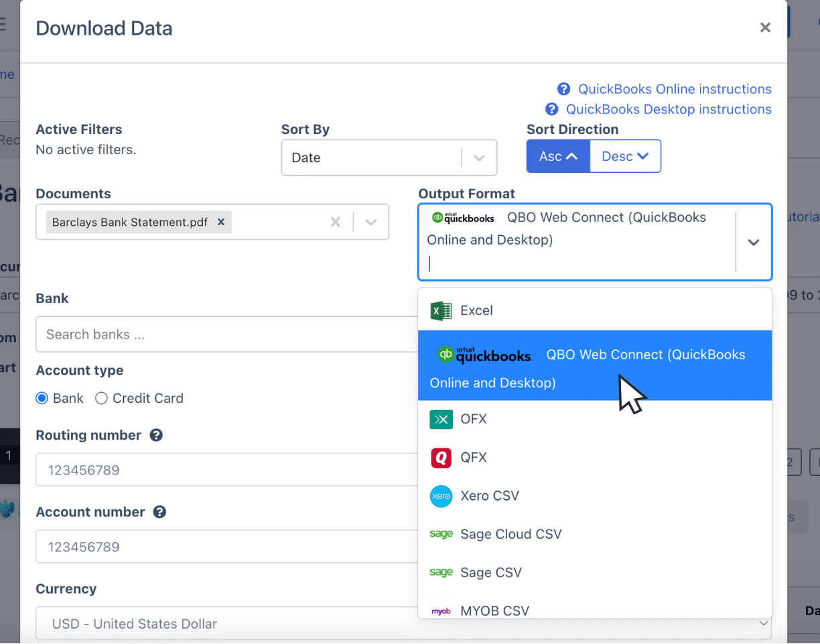
Task: Click QuickBooks logo in highlighted option
Action: 485,355
